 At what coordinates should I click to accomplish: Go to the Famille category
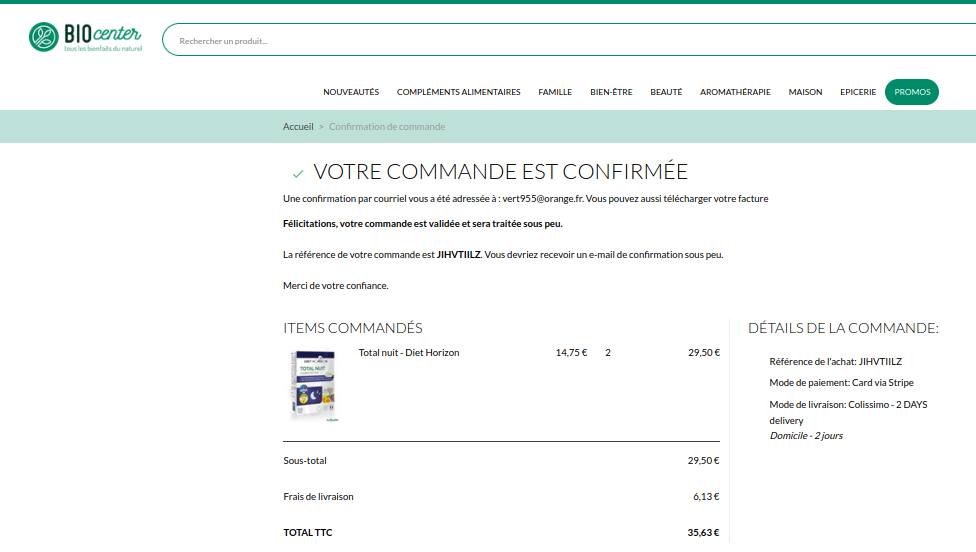coord(555,92)
